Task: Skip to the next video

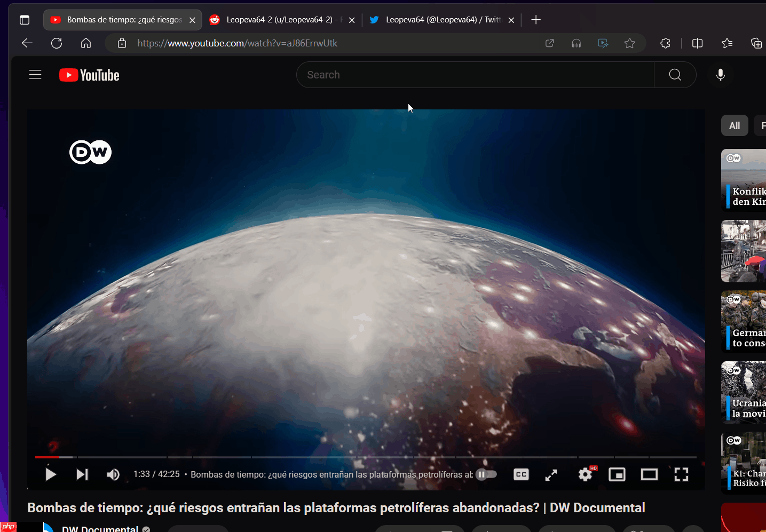Action: (81, 474)
